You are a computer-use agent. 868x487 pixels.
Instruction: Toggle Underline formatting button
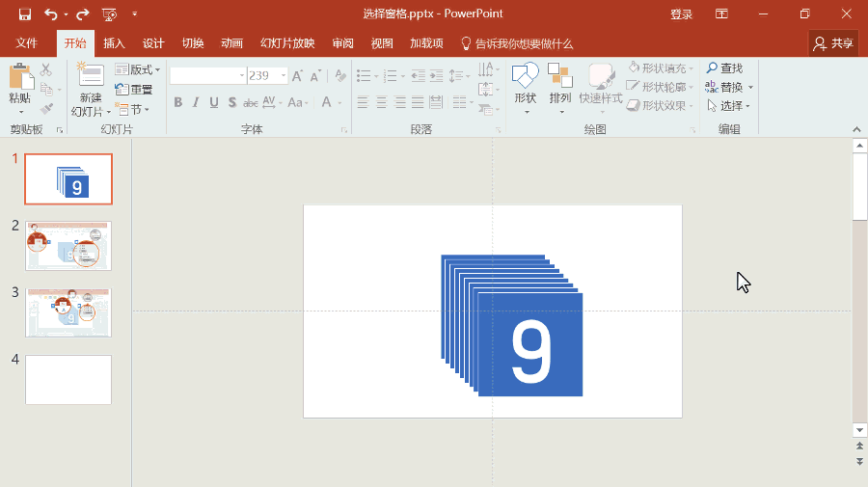coord(214,102)
